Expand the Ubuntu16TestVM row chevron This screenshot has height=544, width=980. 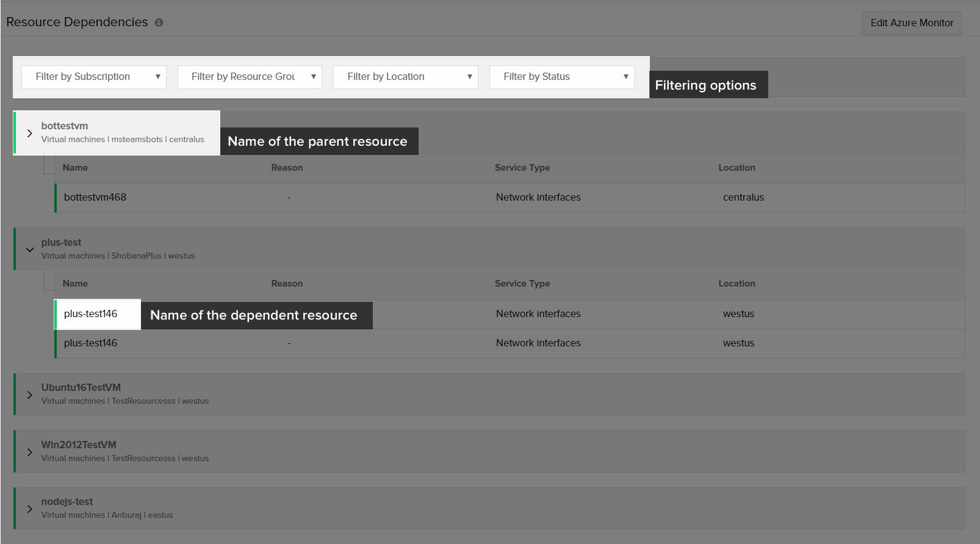pyautogui.click(x=29, y=395)
